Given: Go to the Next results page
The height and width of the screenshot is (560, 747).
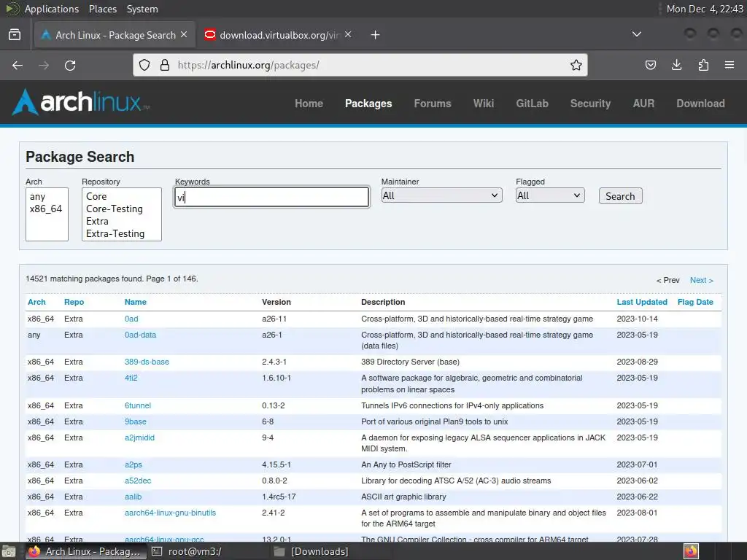Looking at the screenshot, I should click(701, 280).
